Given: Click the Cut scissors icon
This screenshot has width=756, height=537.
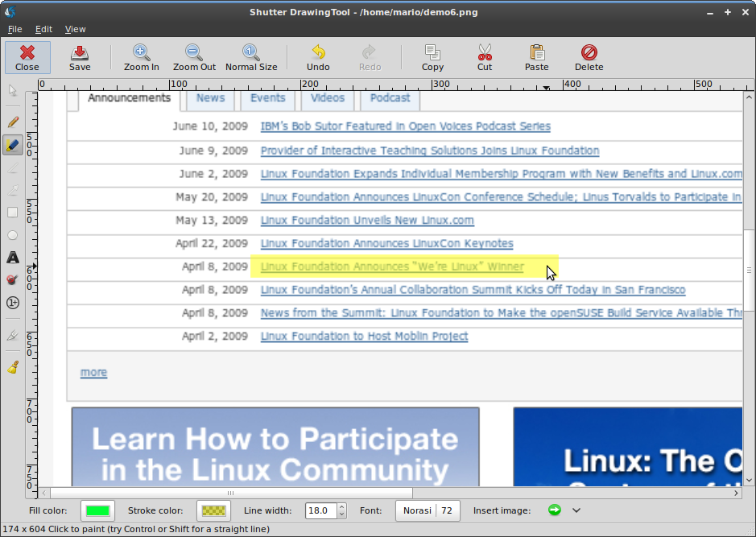Looking at the screenshot, I should [485, 58].
